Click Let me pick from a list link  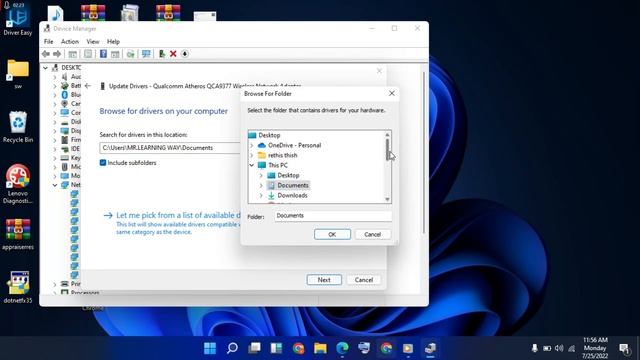point(178,216)
